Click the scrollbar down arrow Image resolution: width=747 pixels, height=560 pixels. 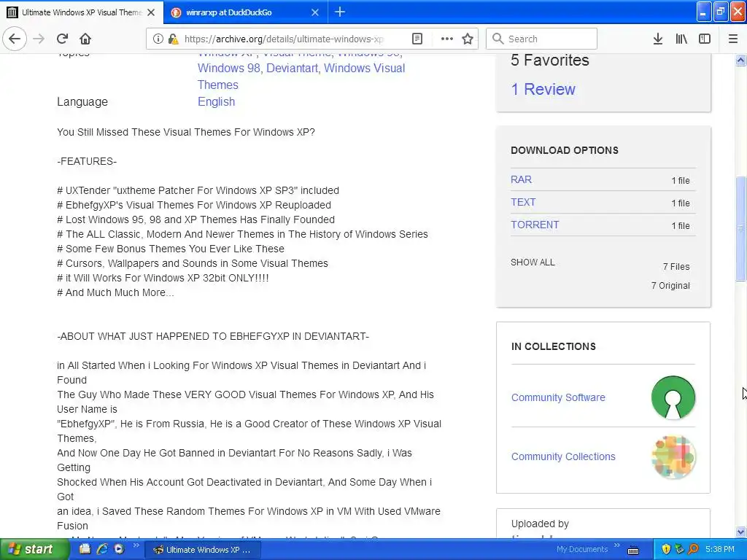[x=740, y=532]
